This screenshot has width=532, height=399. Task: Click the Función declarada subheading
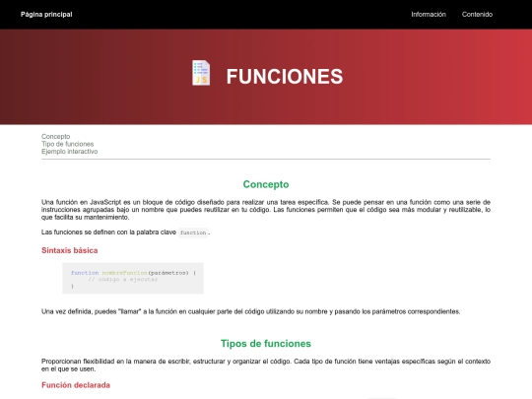(x=76, y=385)
